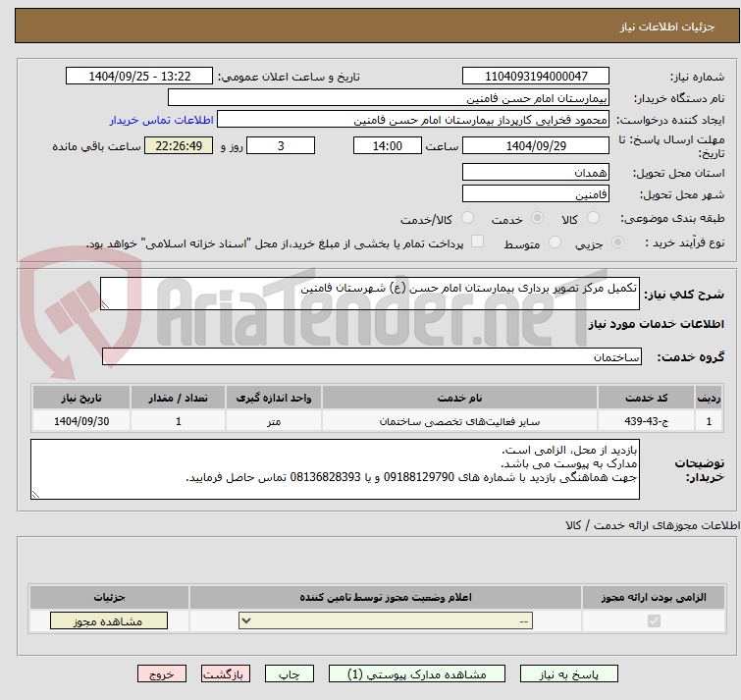Click the need date cell 1404/09/30
This screenshot has width=741, height=700.
tap(81, 420)
